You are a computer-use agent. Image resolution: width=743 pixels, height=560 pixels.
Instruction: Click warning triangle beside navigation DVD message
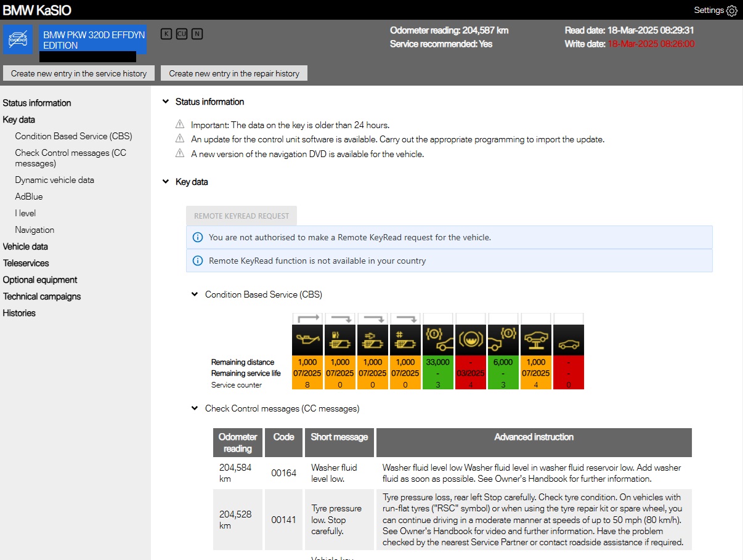(180, 154)
